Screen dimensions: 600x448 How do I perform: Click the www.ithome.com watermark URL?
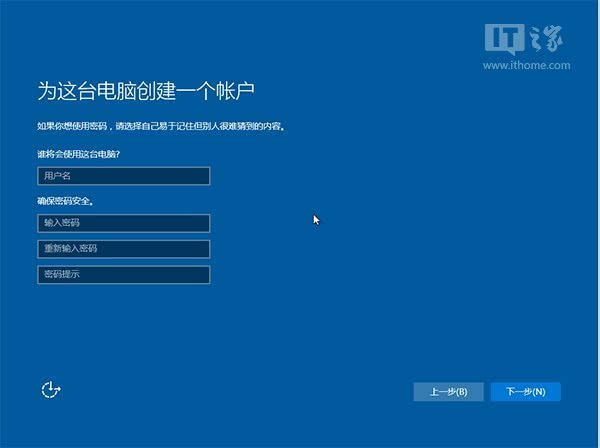[x=525, y=64]
